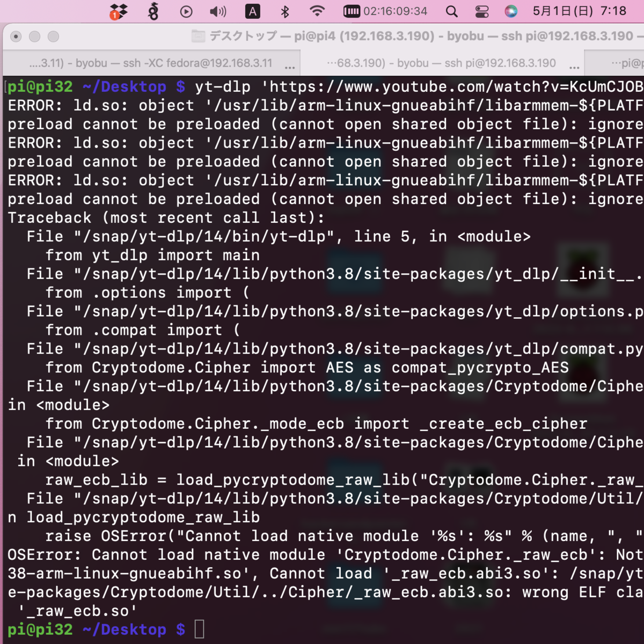Click the timer 02:16:09:34 menu item

385,11
